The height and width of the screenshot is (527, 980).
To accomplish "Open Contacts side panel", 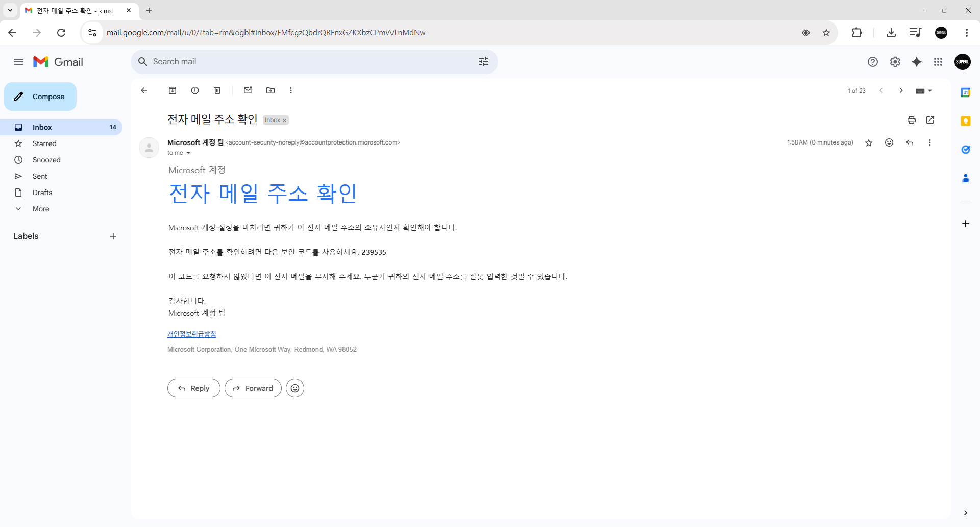I will coord(966,178).
